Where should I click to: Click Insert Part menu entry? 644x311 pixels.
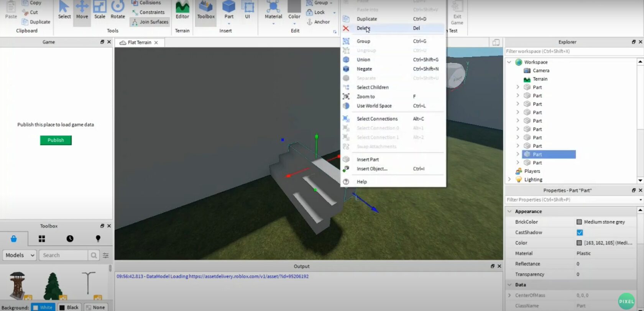393,160
